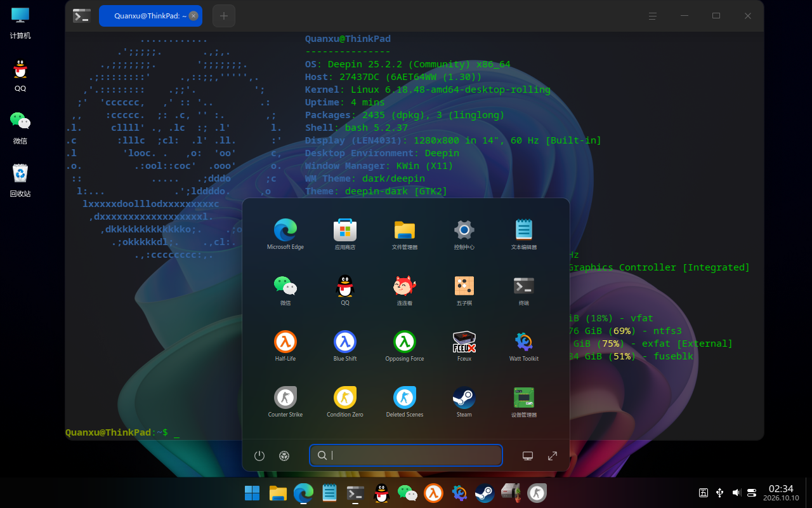Click the input method tray indicator
This screenshot has height=508, width=812.
tap(704, 493)
